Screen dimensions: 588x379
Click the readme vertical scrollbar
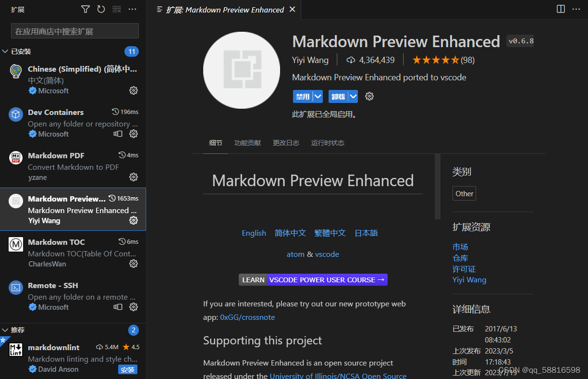(x=437, y=187)
